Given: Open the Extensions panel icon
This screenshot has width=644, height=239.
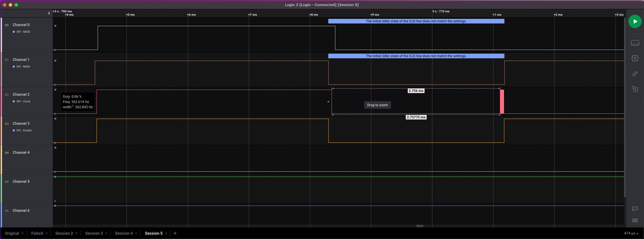Looking at the screenshot, I should click(634, 89).
